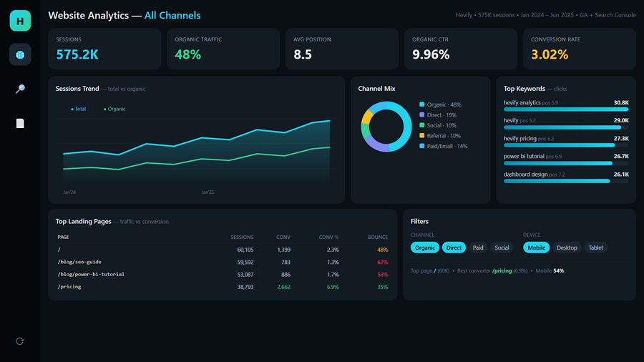Click the Jan'24 axis label
This screenshot has width=644, height=362.
point(69,192)
